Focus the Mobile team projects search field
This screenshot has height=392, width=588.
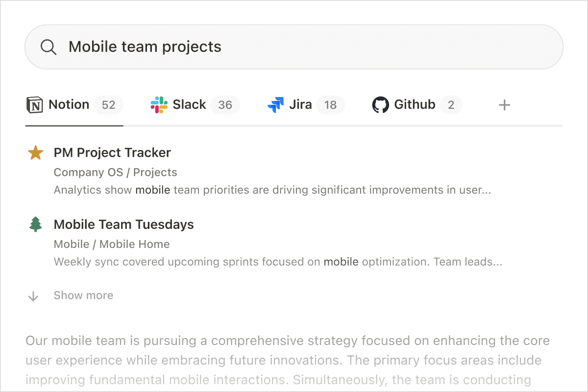pos(294,47)
